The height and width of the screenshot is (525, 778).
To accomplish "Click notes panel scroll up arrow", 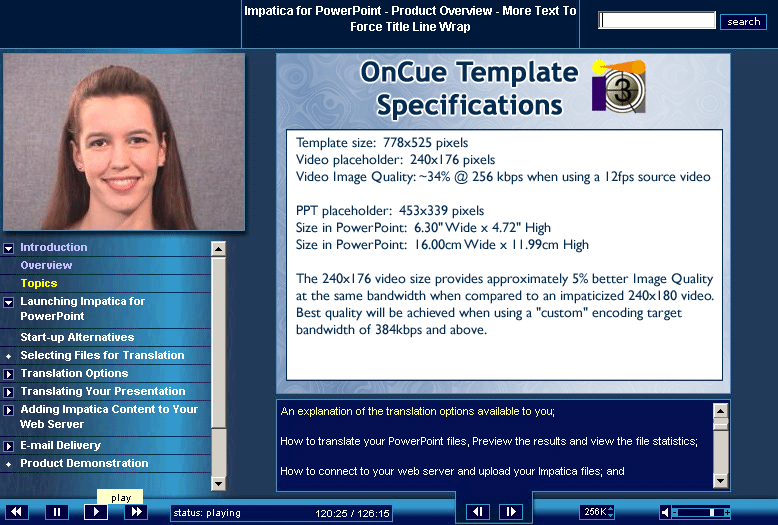I will click(x=720, y=411).
